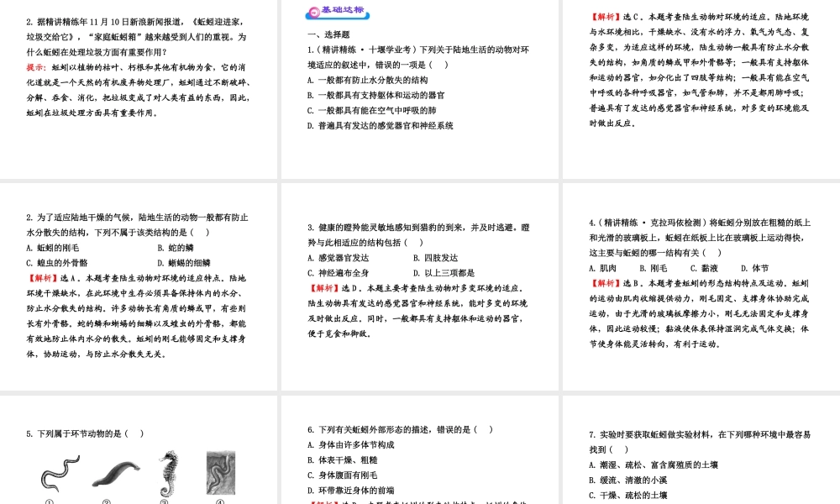Click line '时做出反应。' in the 选C explanation
Image resolution: width=840 pixels, height=504 pixels.
pyautogui.click(x=613, y=123)
